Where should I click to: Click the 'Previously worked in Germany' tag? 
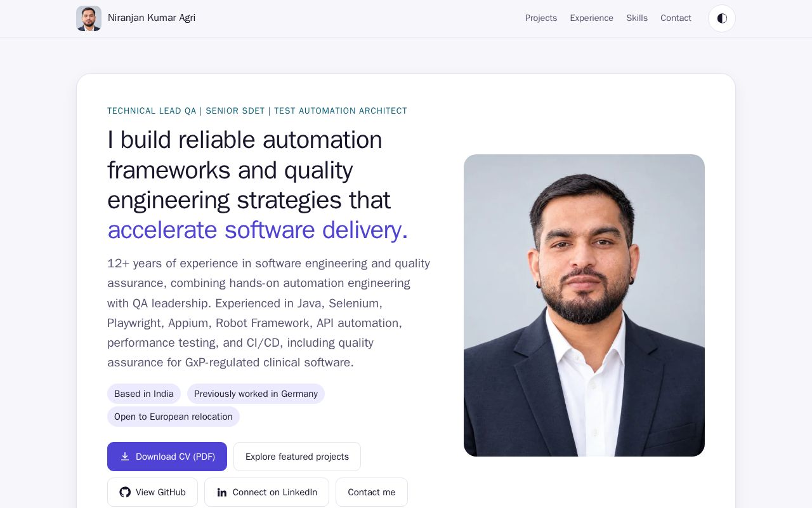[x=256, y=394]
